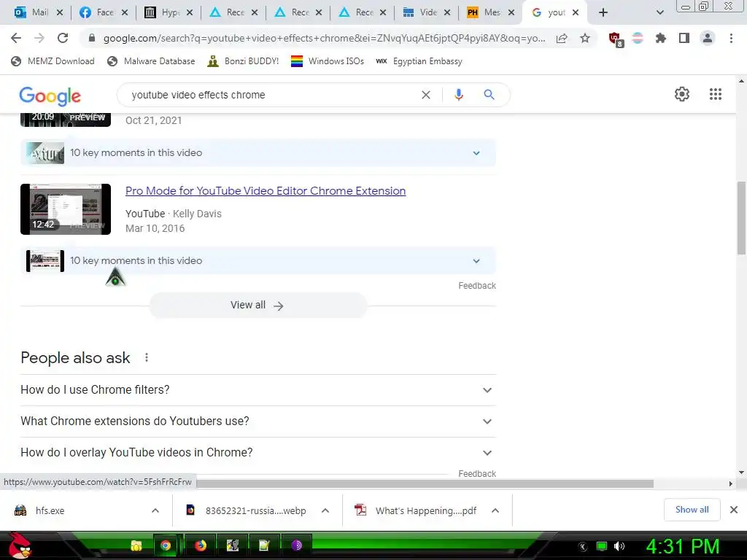Image resolution: width=747 pixels, height=560 pixels.
Task: Open the hfs.exe downloaded file
Action: pos(50,510)
